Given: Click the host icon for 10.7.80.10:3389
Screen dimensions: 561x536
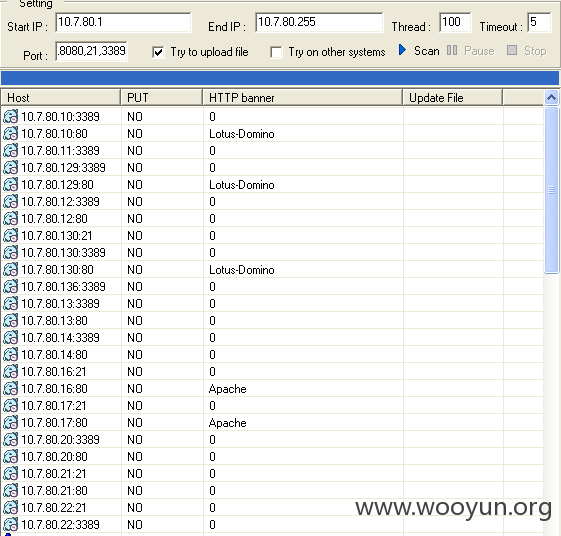Looking at the screenshot, I should [x=10, y=117].
